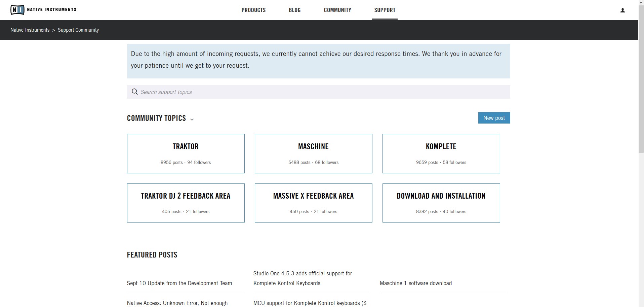Viewport: 644px width, 307px height.
Task: Open the Products menu
Action: point(253,10)
